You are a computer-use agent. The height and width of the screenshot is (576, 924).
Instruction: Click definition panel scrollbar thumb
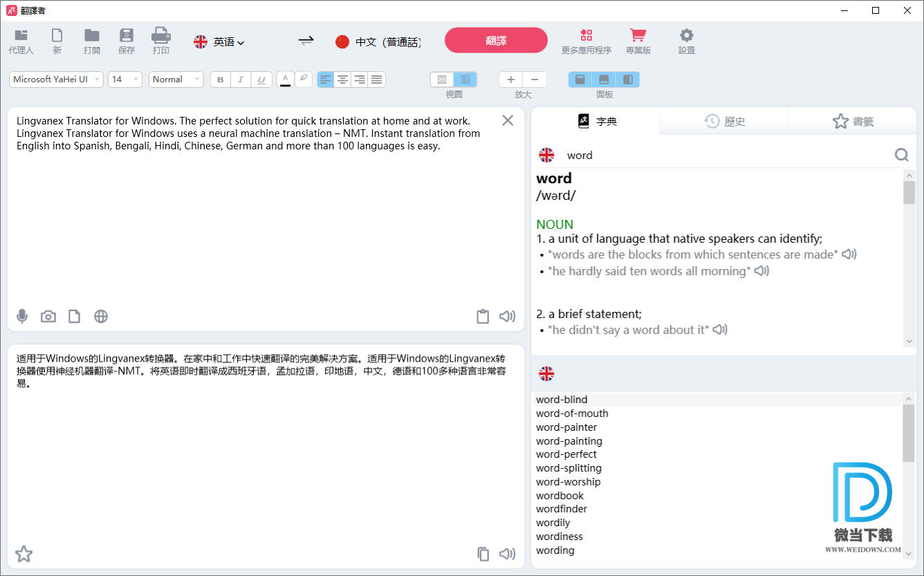point(909,192)
